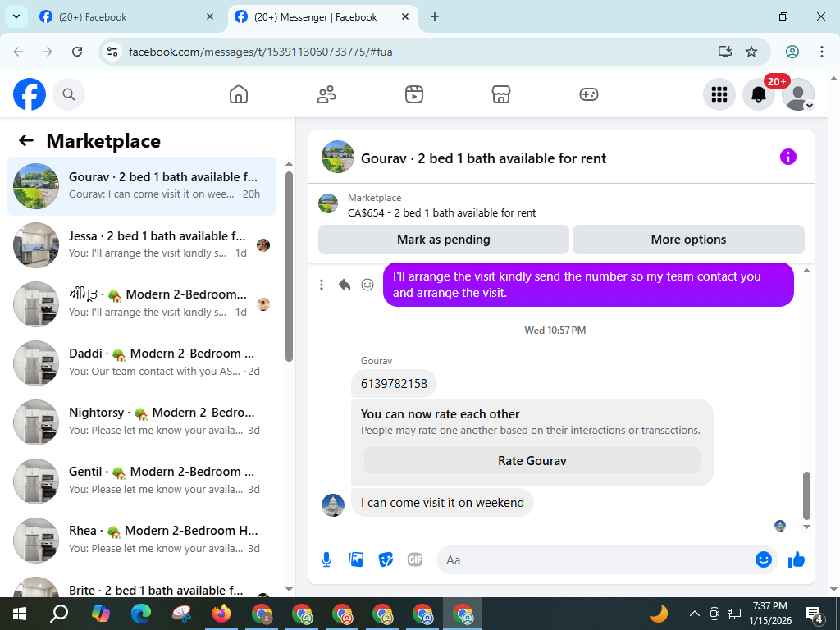Screen dimensions: 840x630
Task: Open the tab search dropdown chevron
Action: (x=16, y=16)
